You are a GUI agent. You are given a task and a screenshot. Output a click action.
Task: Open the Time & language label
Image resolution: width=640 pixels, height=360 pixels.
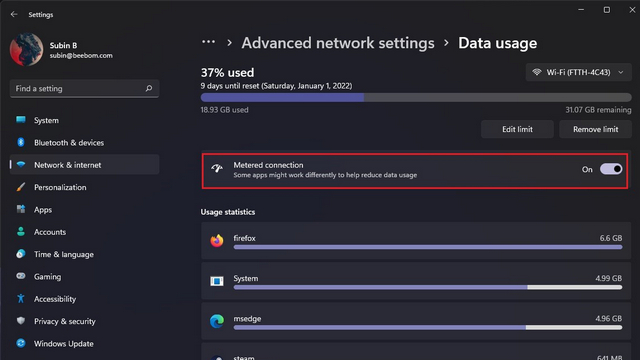point(64,254)
